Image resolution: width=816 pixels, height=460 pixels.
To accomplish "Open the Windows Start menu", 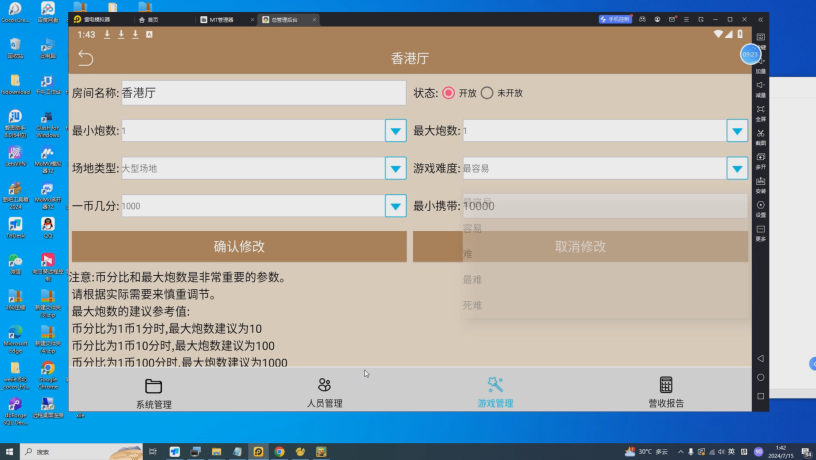I will pos(9,452).
